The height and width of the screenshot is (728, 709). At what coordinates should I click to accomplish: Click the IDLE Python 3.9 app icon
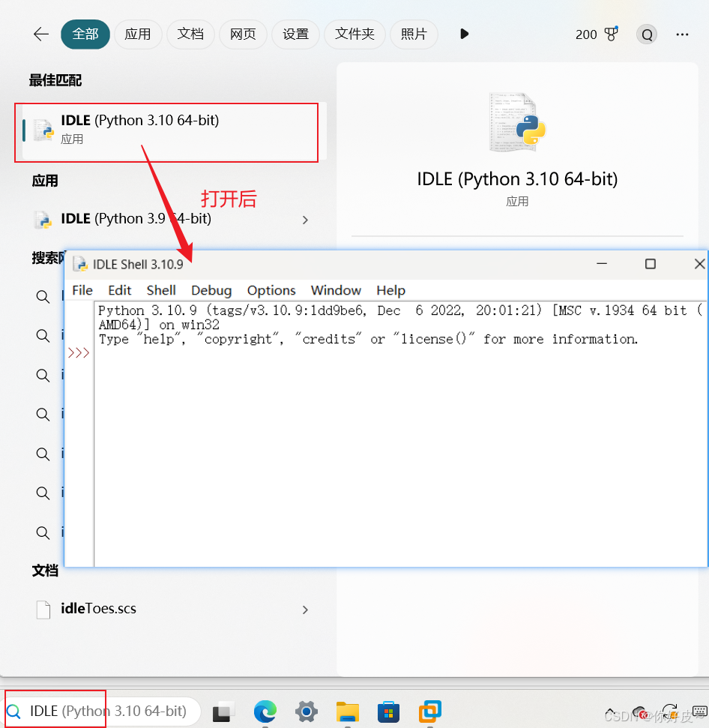[x=43, y=220]
